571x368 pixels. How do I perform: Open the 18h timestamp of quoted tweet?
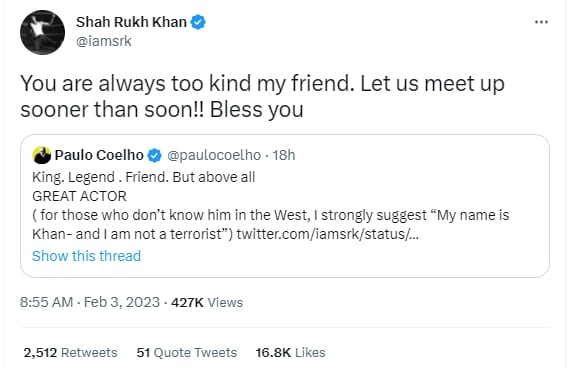(284, 155)
